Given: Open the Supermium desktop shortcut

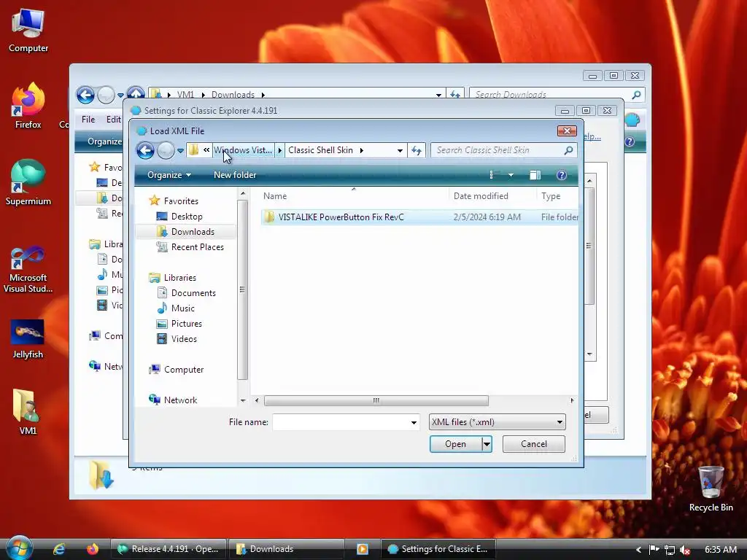Looking at the screenshot, I should coord(28,182).
